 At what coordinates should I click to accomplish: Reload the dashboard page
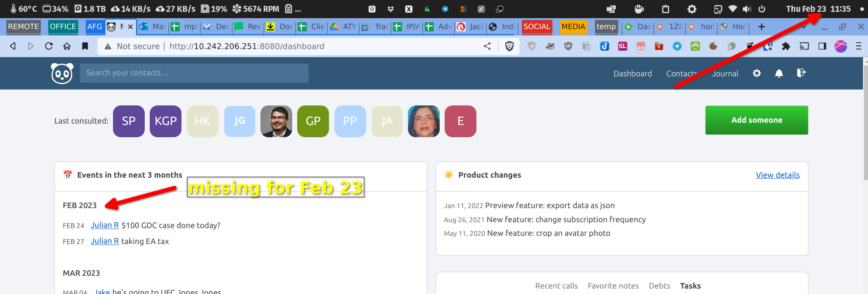coord(49,46)
